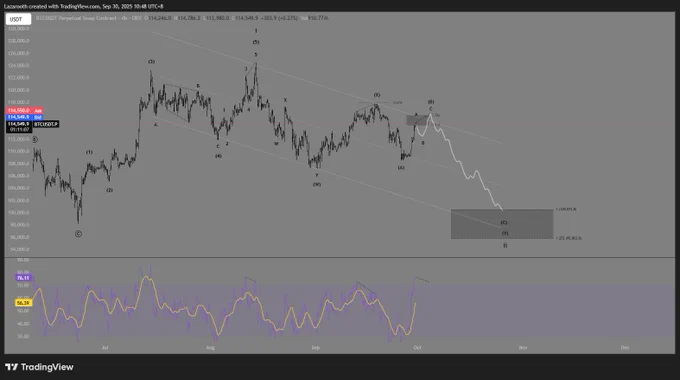This screenshot has height=380, width=680.
Task: Select the Dec label on time axis
Action: tap(625, 348)
